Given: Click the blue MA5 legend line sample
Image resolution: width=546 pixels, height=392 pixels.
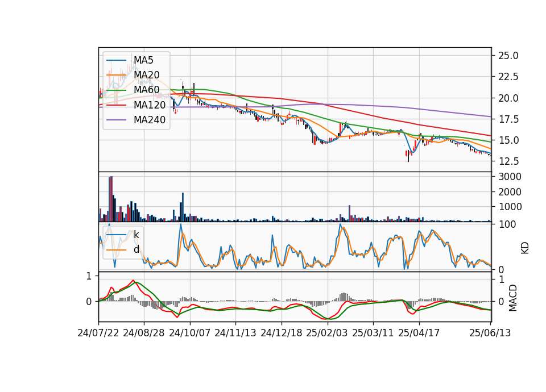Looking at the screenshot, I should pyautogui.click(x=116, y=60).
